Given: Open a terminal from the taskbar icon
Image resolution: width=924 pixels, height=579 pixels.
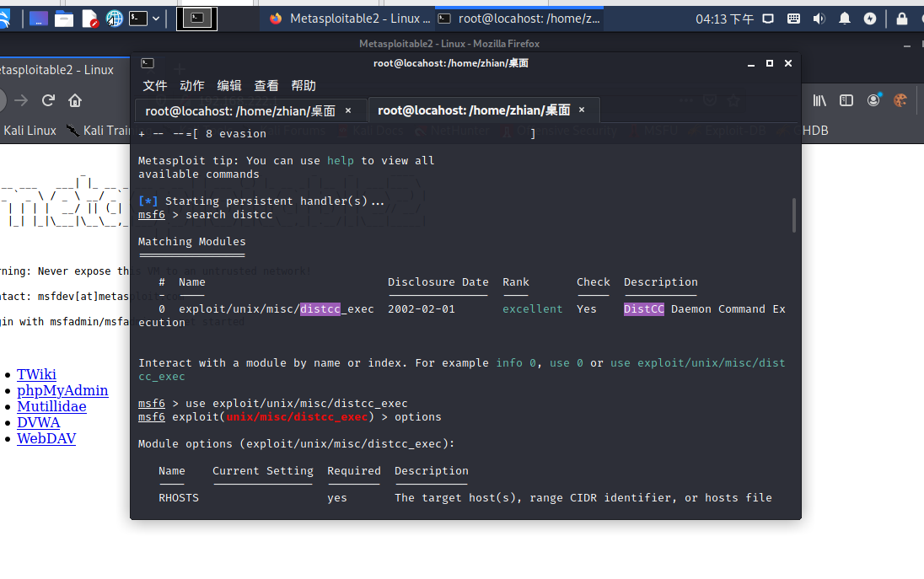Looking at the screenshot, I should coord(138,19).
